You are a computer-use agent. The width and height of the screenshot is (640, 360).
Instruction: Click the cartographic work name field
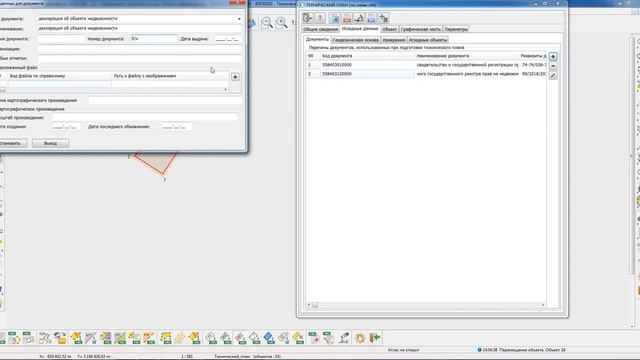(165, 100)
